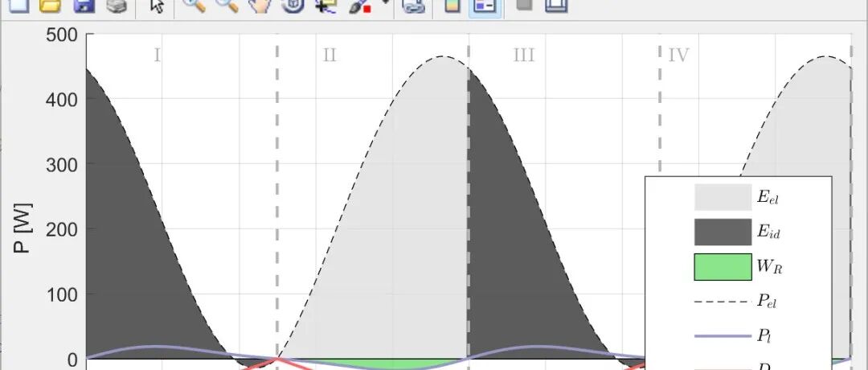Screen dimensions: 868x370
Task: Click the 400 y-axis tick label
Action: tap(60, 99)
